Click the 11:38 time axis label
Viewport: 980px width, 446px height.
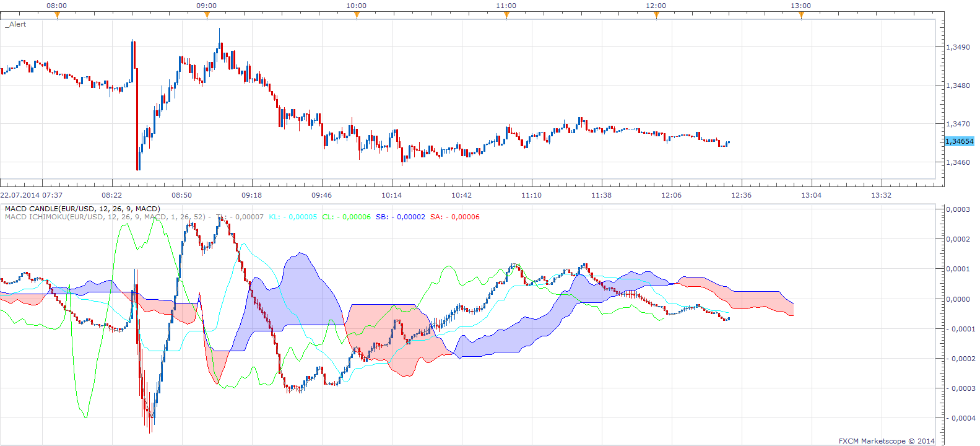(602, 195)
